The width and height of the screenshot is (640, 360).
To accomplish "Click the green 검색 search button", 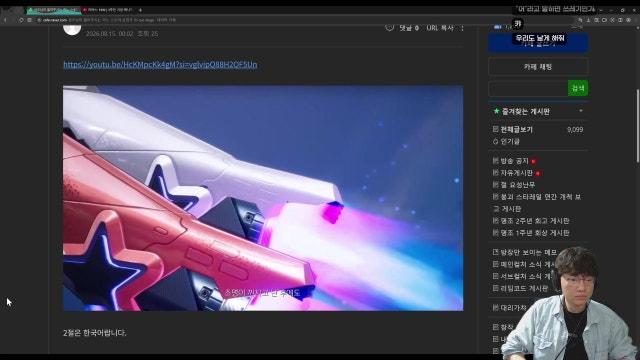I will point(578,88).
